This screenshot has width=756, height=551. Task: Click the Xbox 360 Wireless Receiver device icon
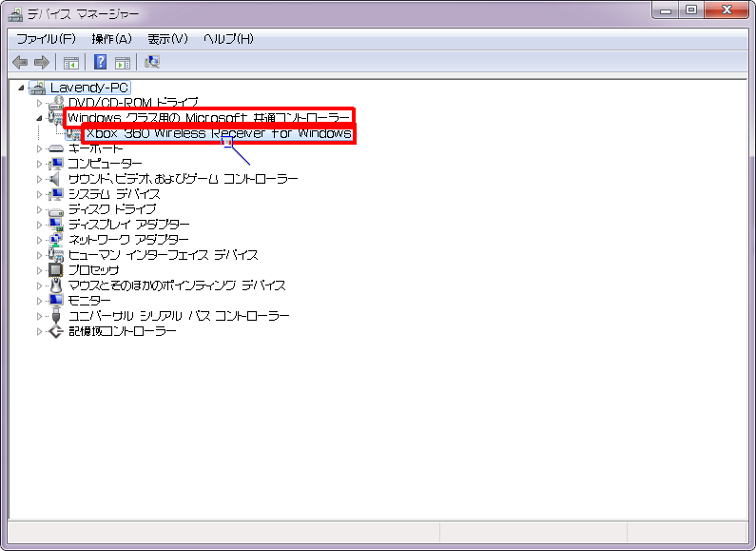(x=73, y=133)
